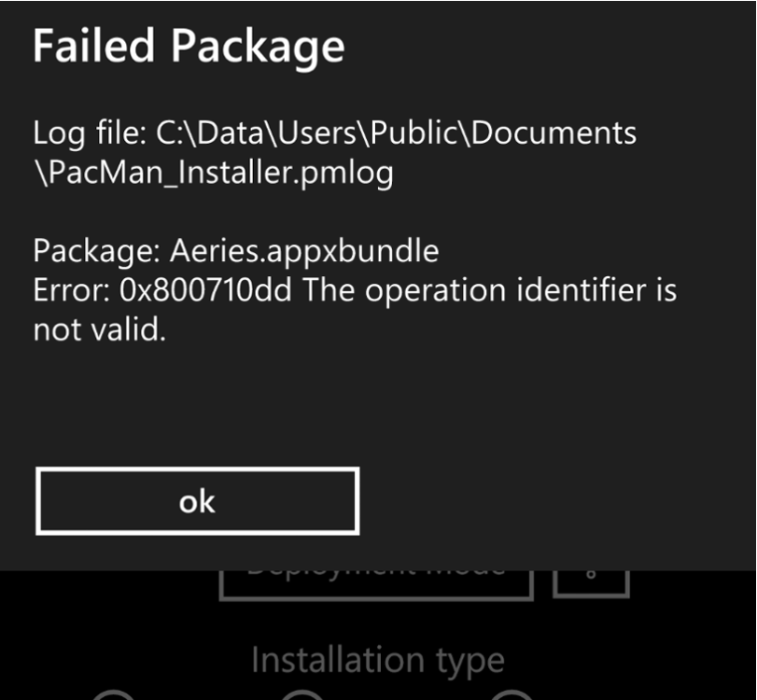Click the words 'not valid.' in the error
The image size is (757, 700).
tap(99, 329)
